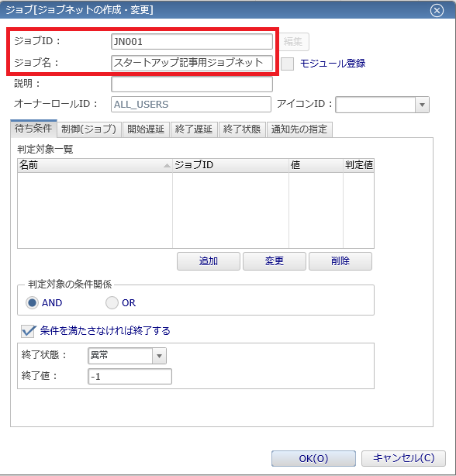
Task: Sort the 名前 column via arrow icon
Action: coord(167,165)
